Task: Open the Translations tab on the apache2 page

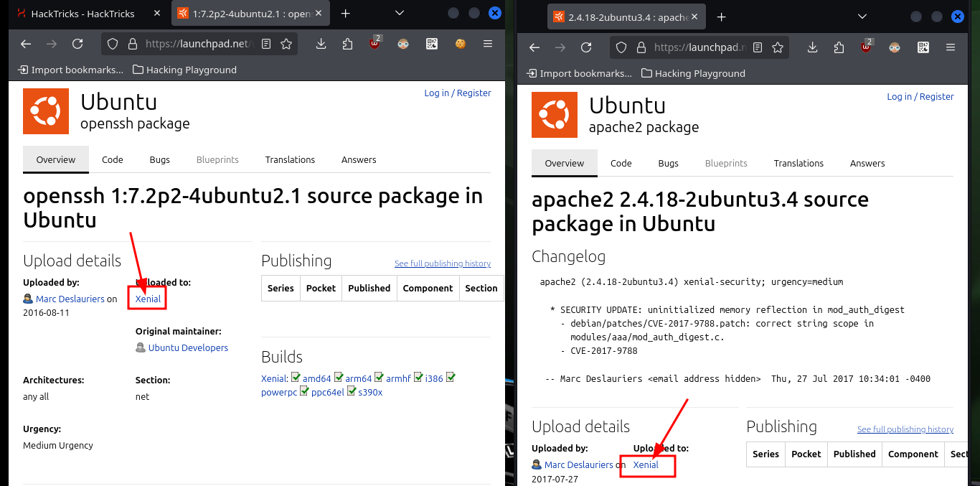Action: [x=798, y=163]
